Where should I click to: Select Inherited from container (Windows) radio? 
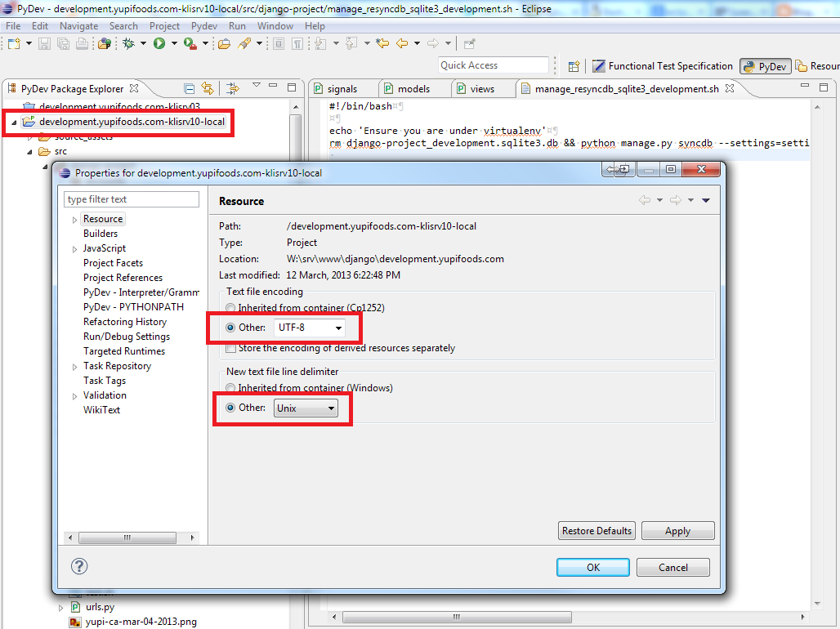(x=230, y=388)
